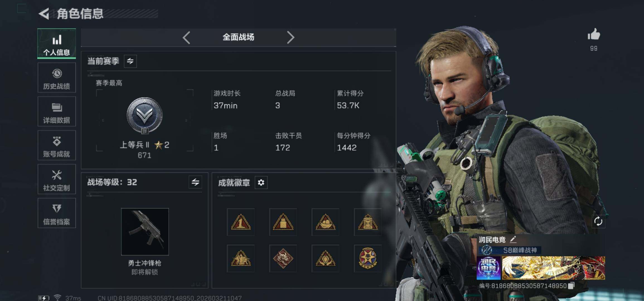Viewport: 644px width, 301px height.
Task: Select the dragon diamond achievement badge
Action: [283, 258]
